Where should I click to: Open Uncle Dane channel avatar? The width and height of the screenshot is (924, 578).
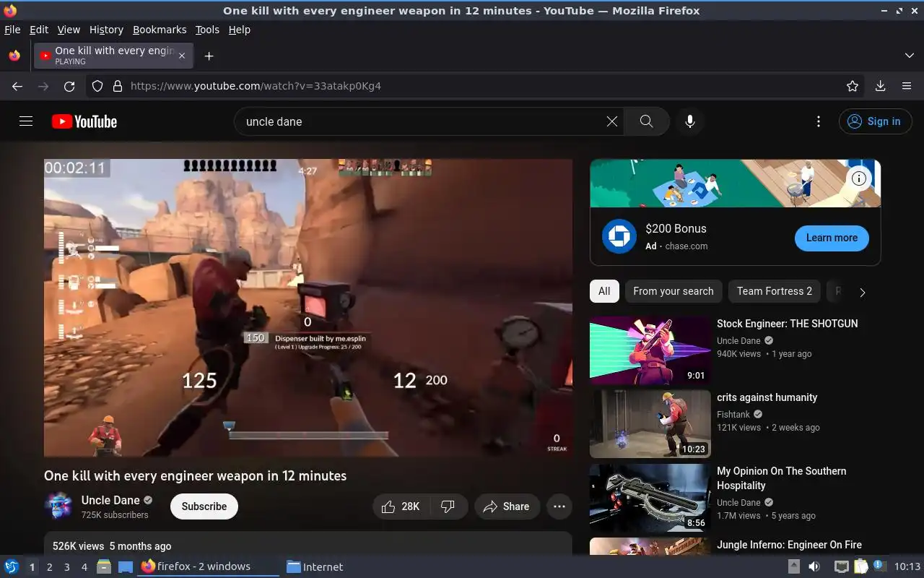click(58, 506)
